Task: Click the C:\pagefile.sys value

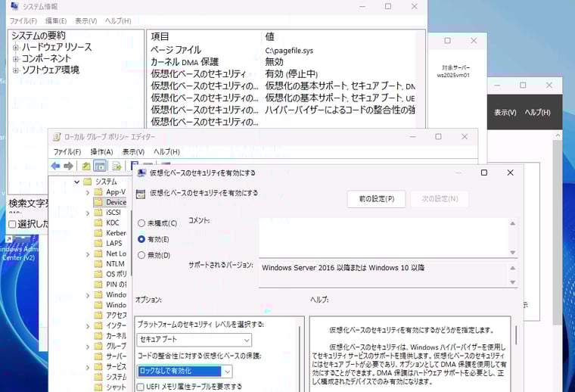Action: click(289, 50)
